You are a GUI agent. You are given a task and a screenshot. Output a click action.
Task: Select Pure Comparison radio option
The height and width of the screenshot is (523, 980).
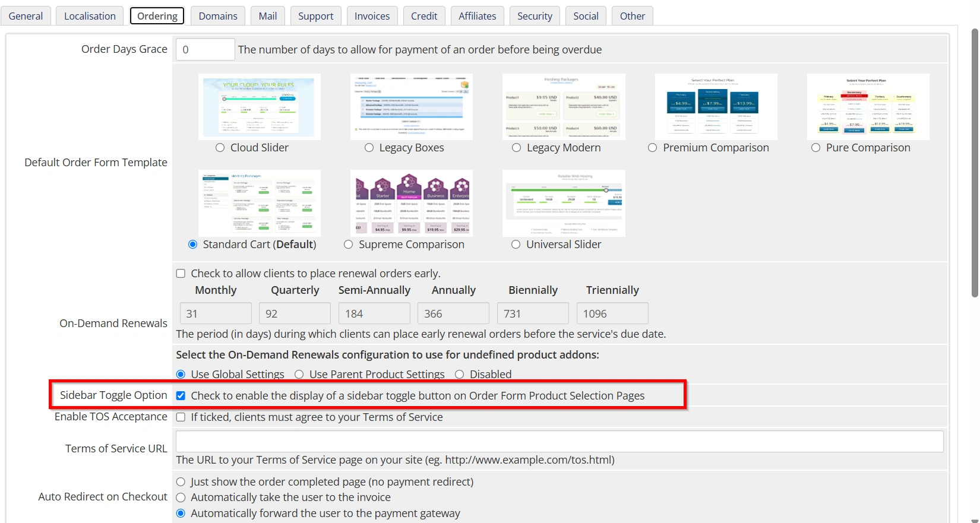coord(816,148)
